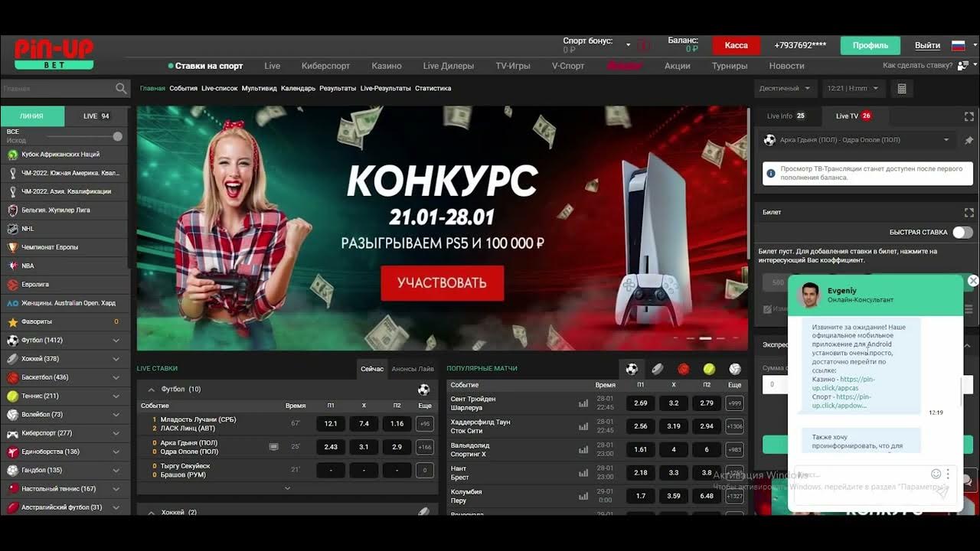The height and width of the screenshot is (551, 980).
Task: Open the Киберспорт menu item
Action: (326, 66)
